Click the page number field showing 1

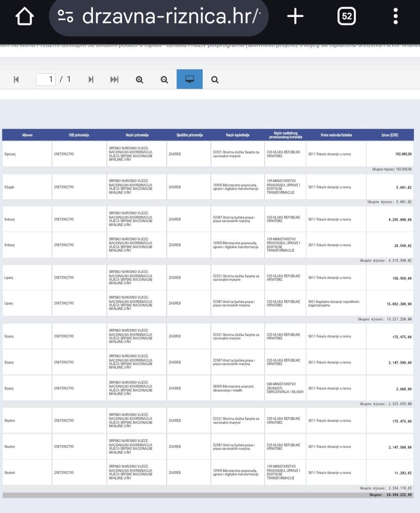tap(46, 80)
